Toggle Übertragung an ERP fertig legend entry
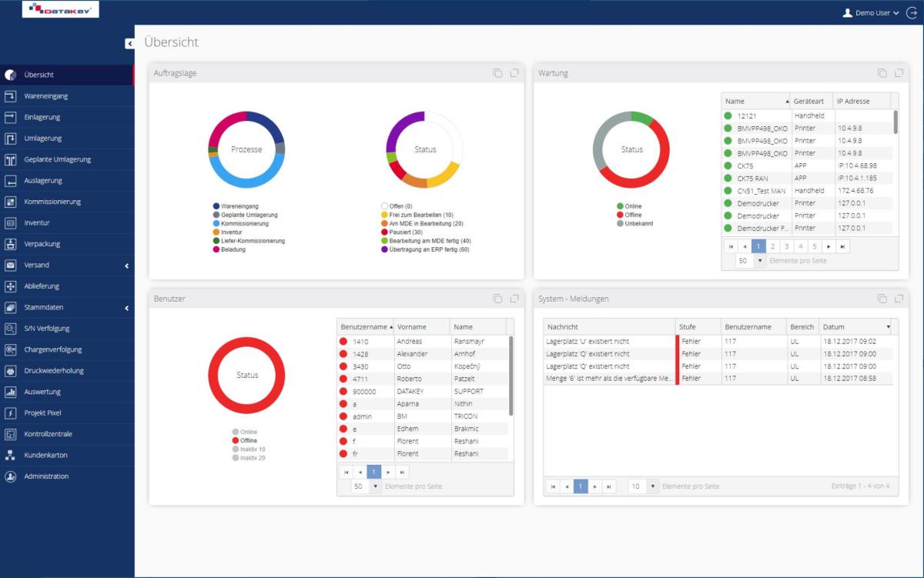 [x=425, y=249]
